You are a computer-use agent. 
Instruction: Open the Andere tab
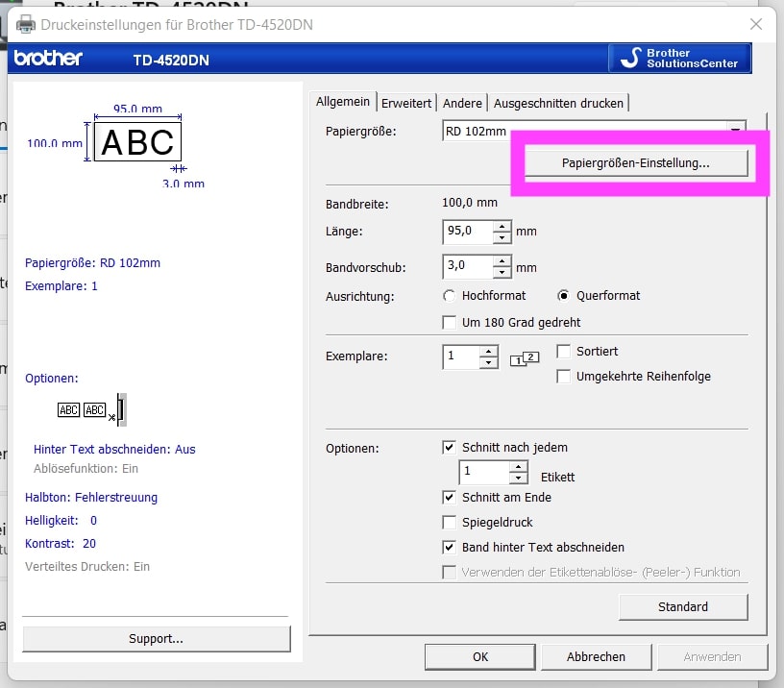(x=462, y=103)
